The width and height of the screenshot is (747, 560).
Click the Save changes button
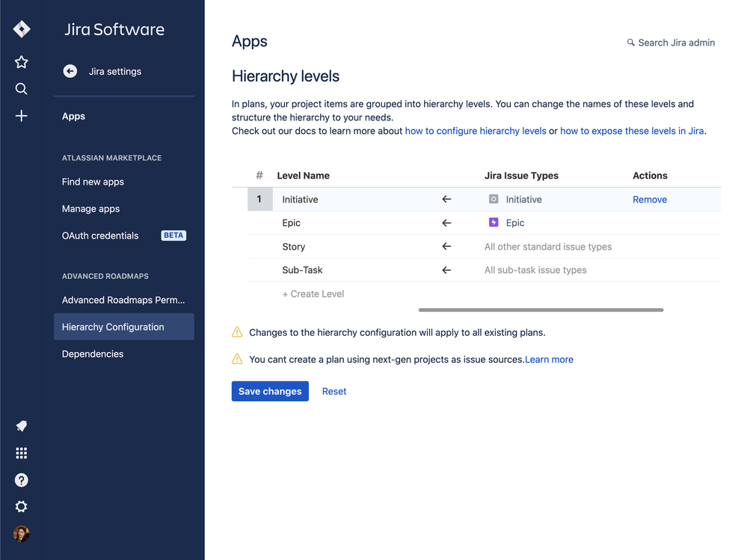pyautogui.click(x=270, y=391)
